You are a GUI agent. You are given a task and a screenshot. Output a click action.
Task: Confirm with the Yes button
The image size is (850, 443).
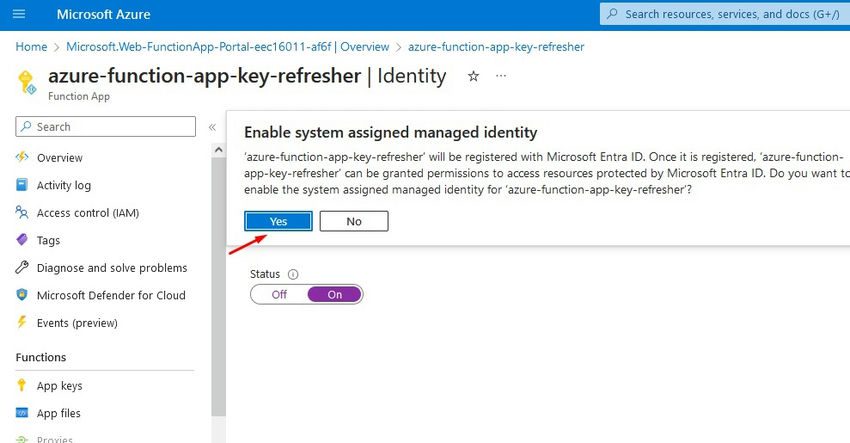point(278,221)
